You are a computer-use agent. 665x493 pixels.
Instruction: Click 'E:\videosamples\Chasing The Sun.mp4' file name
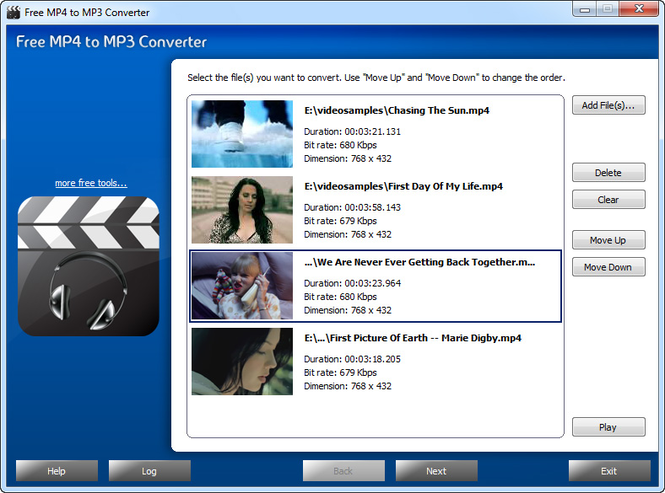pyautogui.click(x=397, y=111)
